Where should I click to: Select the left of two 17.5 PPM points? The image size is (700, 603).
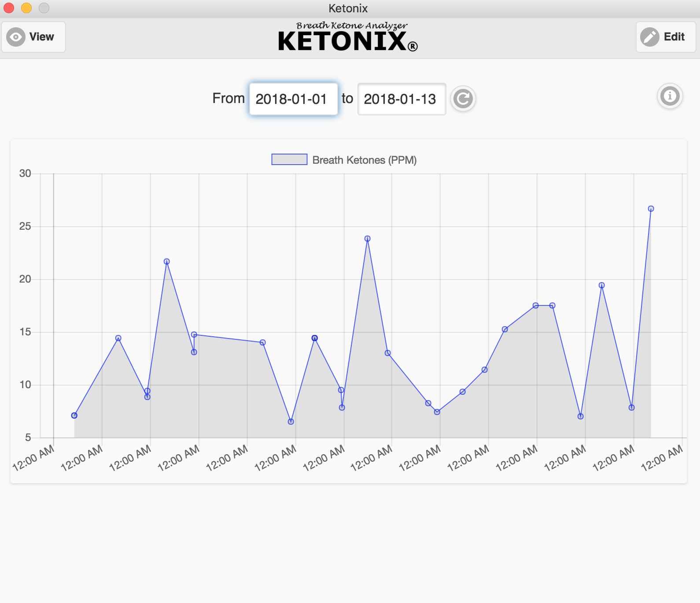pyautogui.click(x=535, y=305)
